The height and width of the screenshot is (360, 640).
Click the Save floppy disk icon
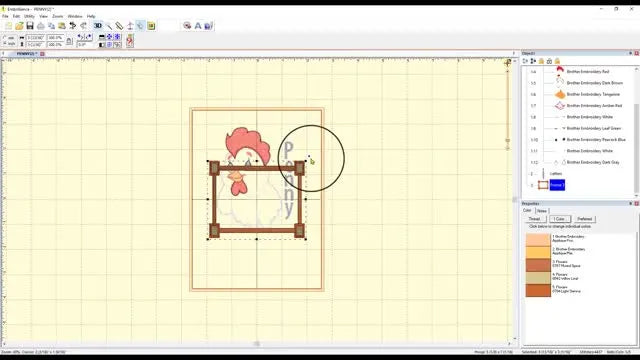pyautogui.click(x=30, y=26)
